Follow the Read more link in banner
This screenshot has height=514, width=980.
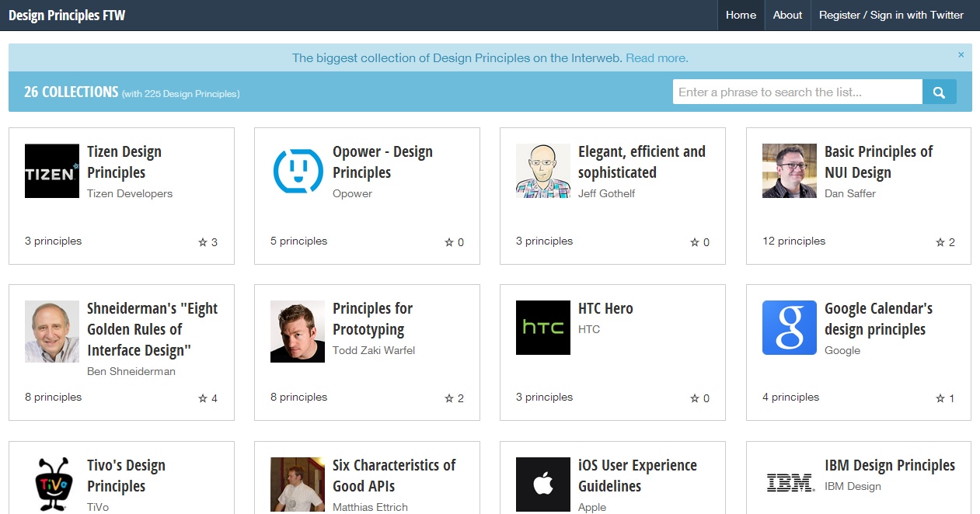click(657, 58)
